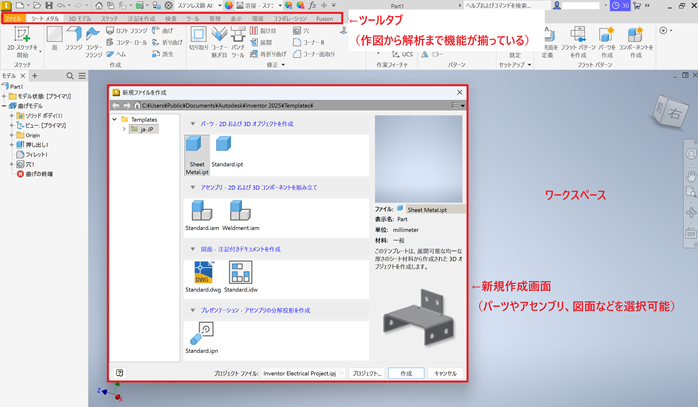Switch to the スケッチ tab
The height and width of the screenshot is (407, 698).
click(109, 19)
